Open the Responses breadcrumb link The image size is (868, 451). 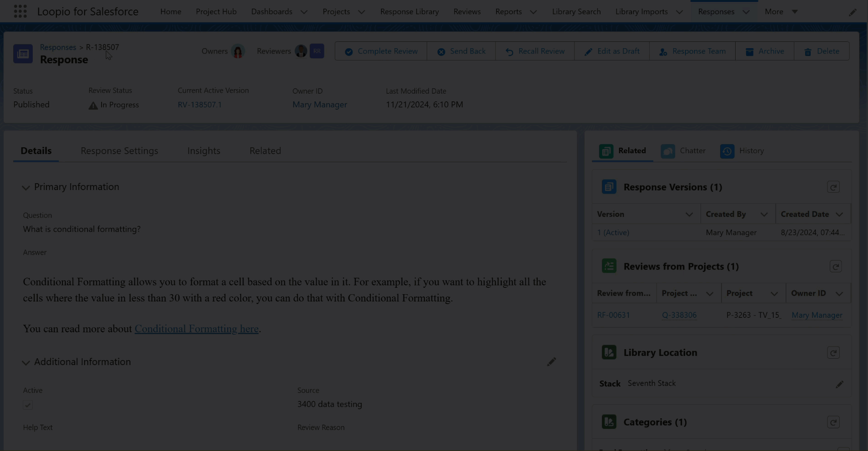(58, 47)
